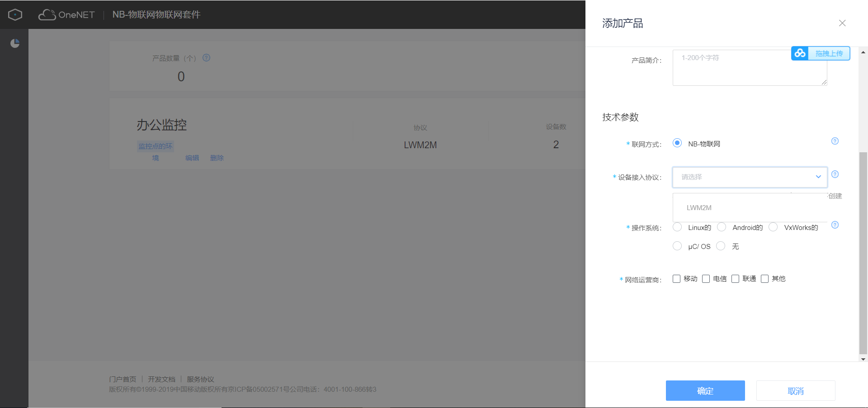868x408 pixels.
Task: Click the product count value 0
Action: coord(181,76)
